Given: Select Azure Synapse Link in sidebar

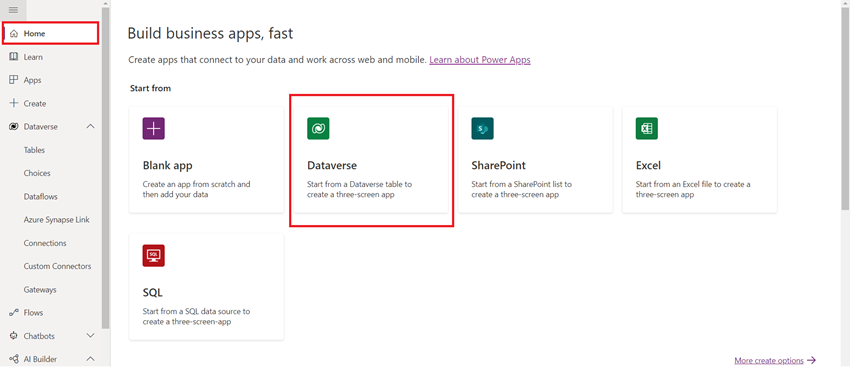Looking at the screenshot, I should 56,220.
